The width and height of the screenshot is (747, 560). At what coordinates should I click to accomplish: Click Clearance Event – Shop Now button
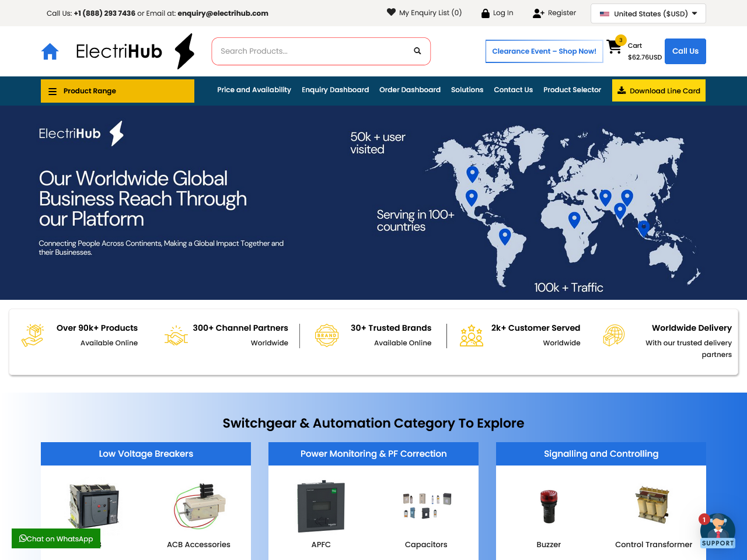(x=544, y=51)
